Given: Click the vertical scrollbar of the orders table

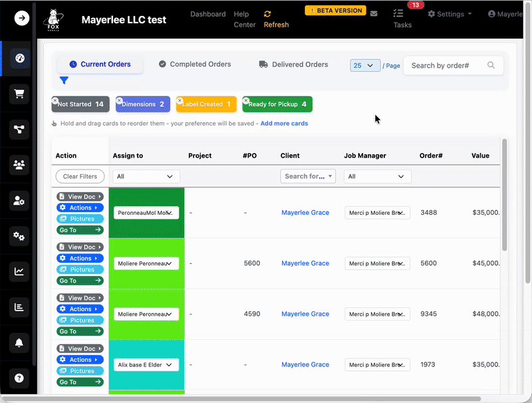Looking at the screenshot, I should [x=505, y=200].
